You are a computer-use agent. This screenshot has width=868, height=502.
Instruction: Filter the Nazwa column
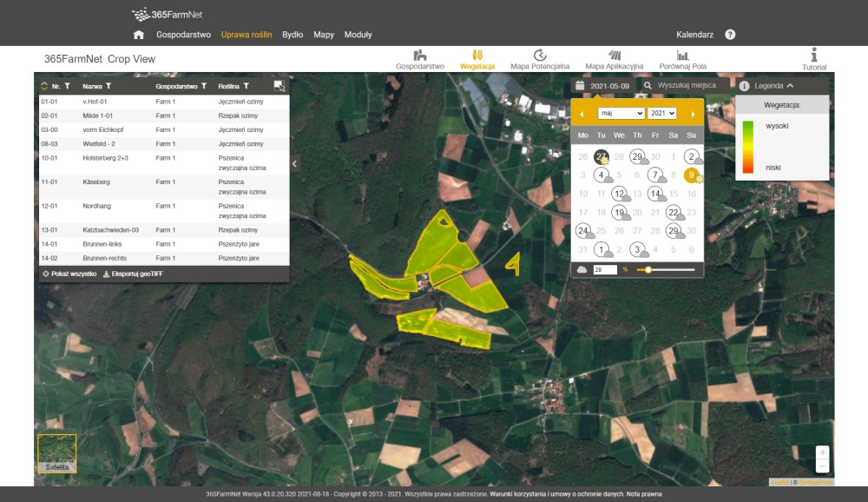coord(108,86)
